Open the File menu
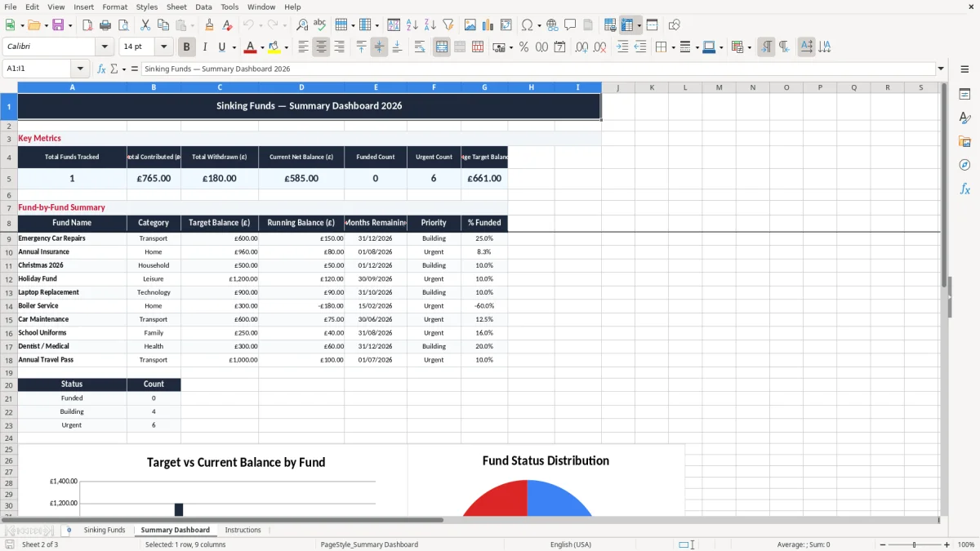Image resolution: width=980 pixels, height=551 pixels. [x=11, y=7]
